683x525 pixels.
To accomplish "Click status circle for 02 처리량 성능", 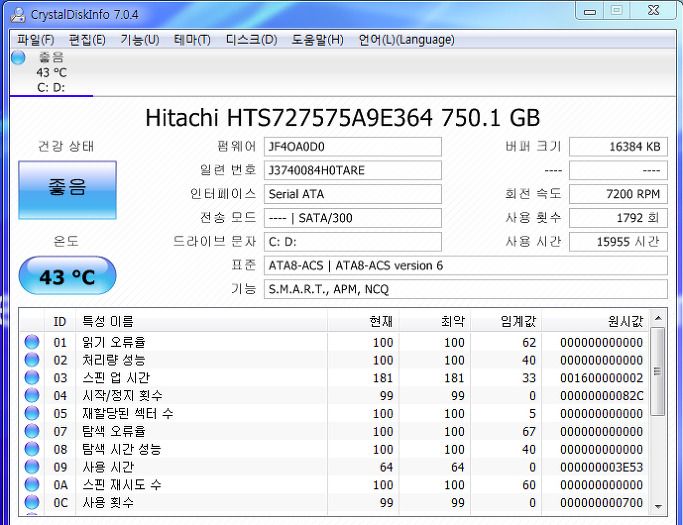I will 32,360.
